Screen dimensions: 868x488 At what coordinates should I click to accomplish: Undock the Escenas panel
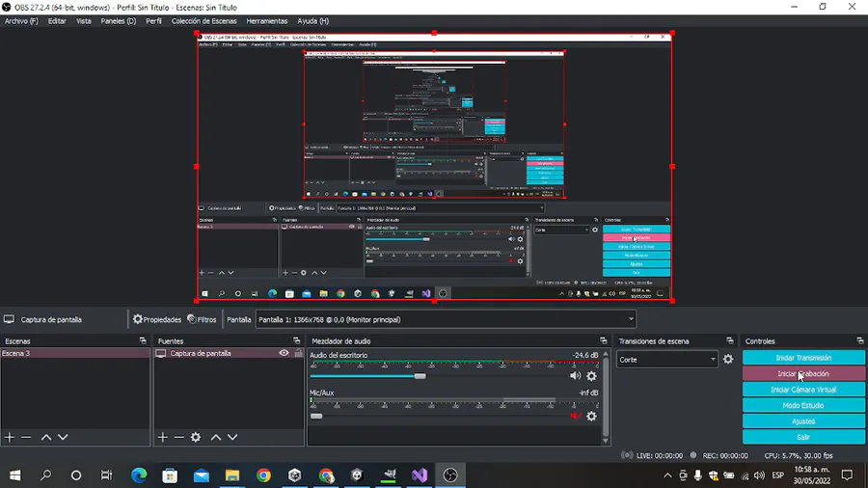143,340
